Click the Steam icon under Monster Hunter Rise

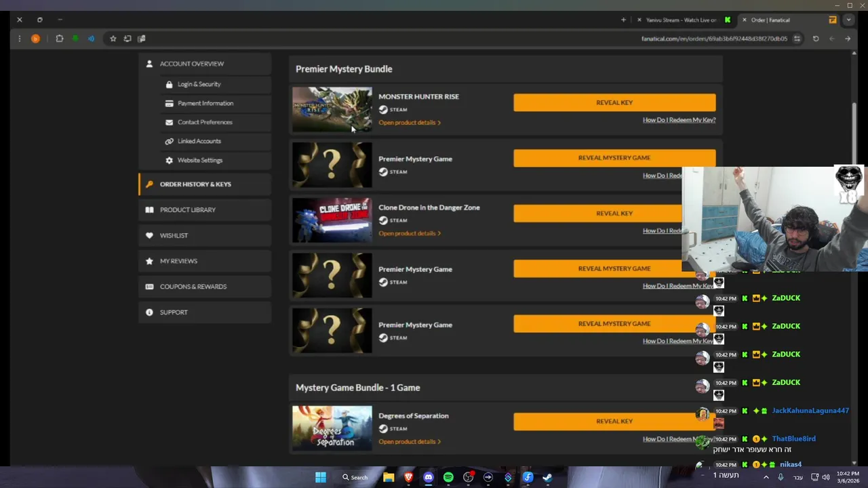(x=383, y=109)
